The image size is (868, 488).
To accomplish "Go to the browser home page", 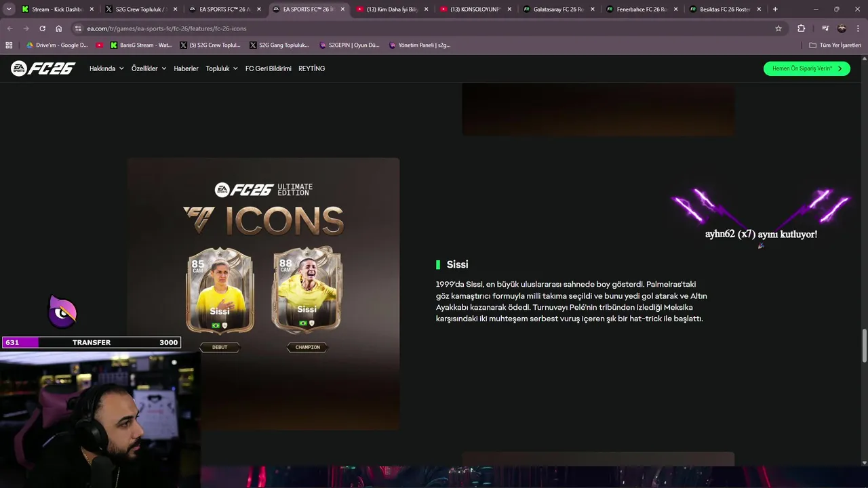I will pos(59,28).
